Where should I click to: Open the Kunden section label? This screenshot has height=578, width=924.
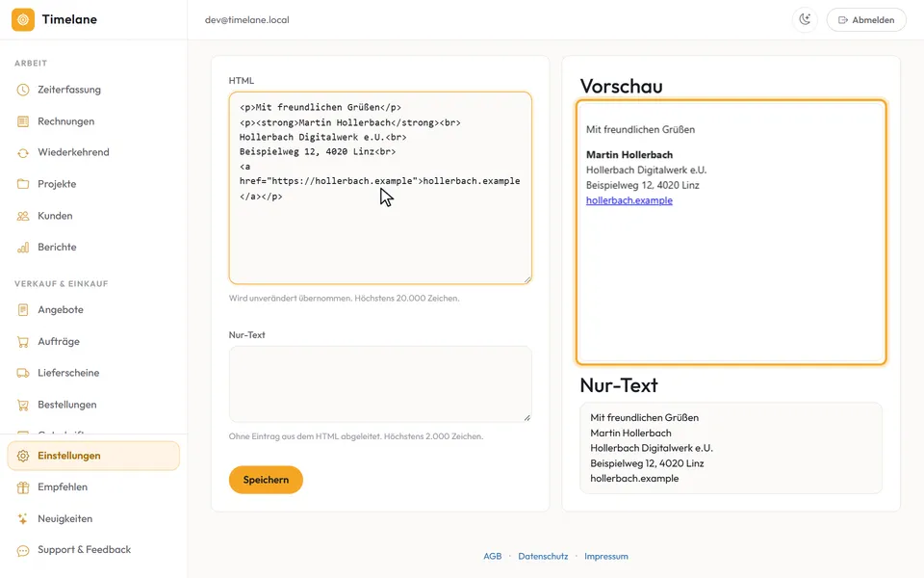(x=55, y=216)
